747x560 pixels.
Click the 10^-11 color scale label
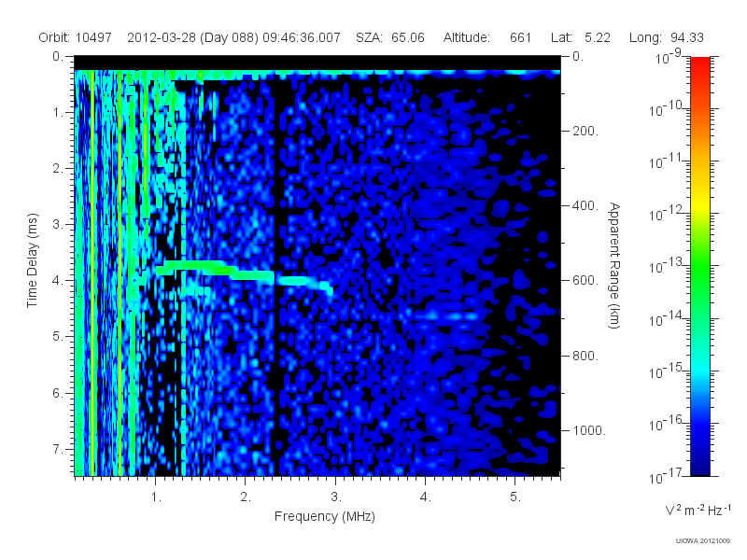pos(667,161)
